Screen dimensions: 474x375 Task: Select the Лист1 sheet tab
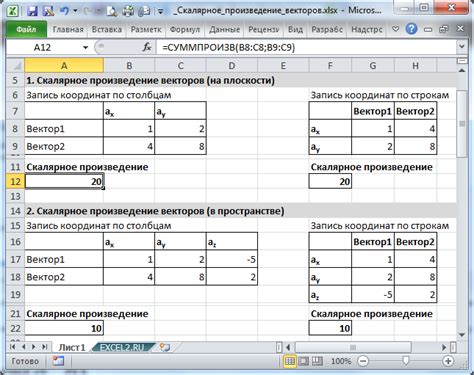click(72, 347)
